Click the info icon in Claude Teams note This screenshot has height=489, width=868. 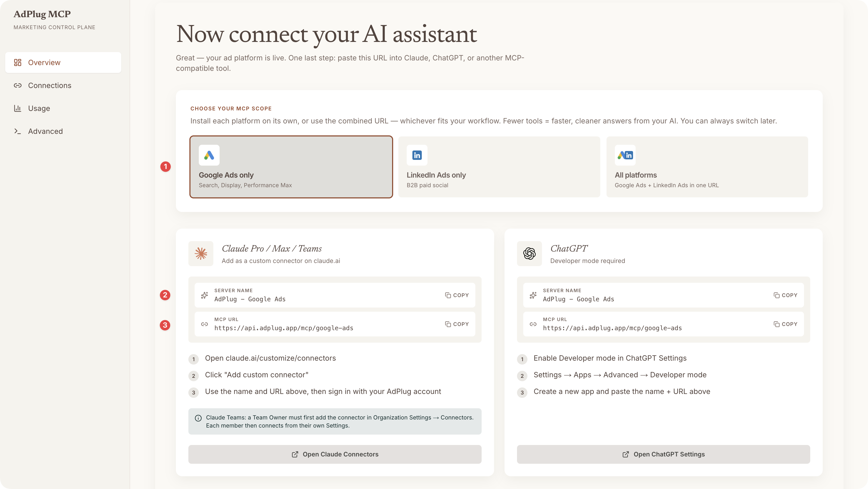click(x=198, y=418)
